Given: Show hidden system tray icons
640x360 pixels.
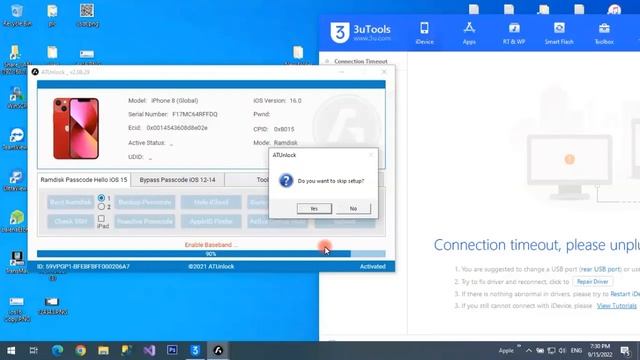Looking at the screenshot, I should pos(529,351).
